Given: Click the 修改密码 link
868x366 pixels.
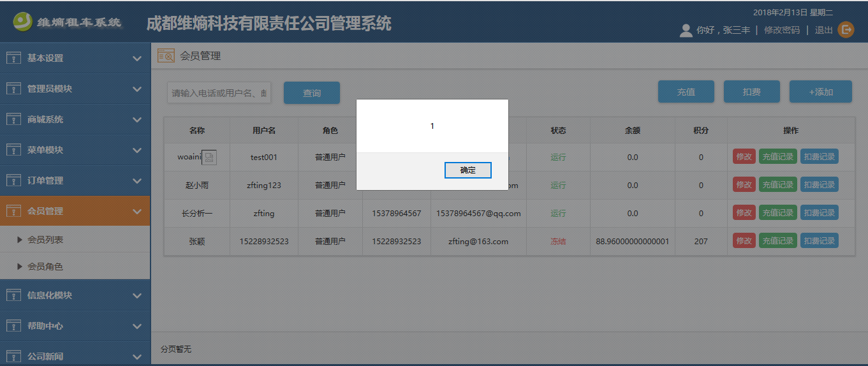Looking at the screenshot, I should click(782, 30).
